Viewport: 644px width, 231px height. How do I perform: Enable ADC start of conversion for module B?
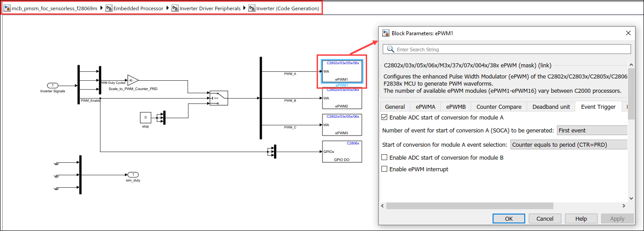[x=385, y=157]
